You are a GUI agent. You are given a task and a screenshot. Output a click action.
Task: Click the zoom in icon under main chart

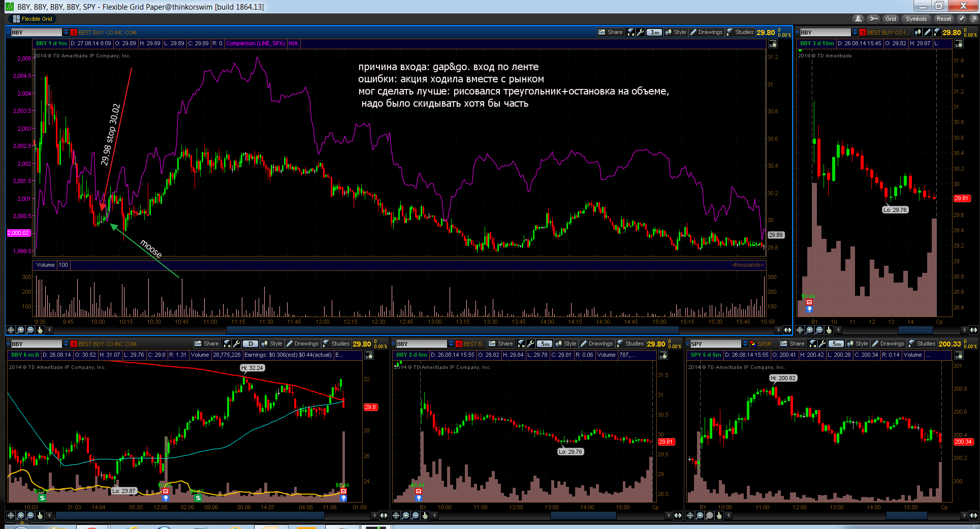click(x=21, y=330)
